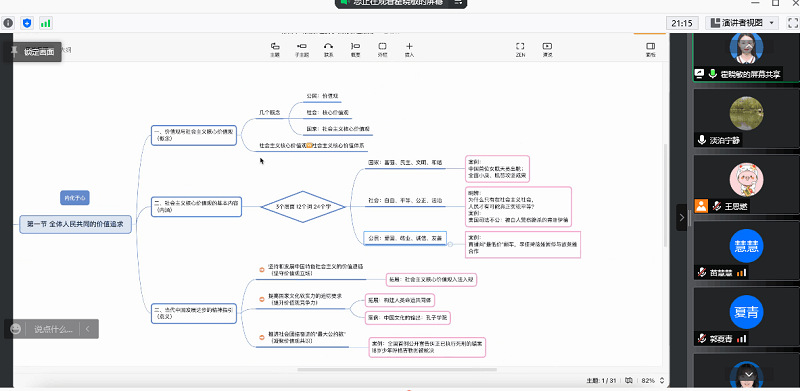
Task: Select the Boundary (外框) tool
Action: (x=382, y=49)
